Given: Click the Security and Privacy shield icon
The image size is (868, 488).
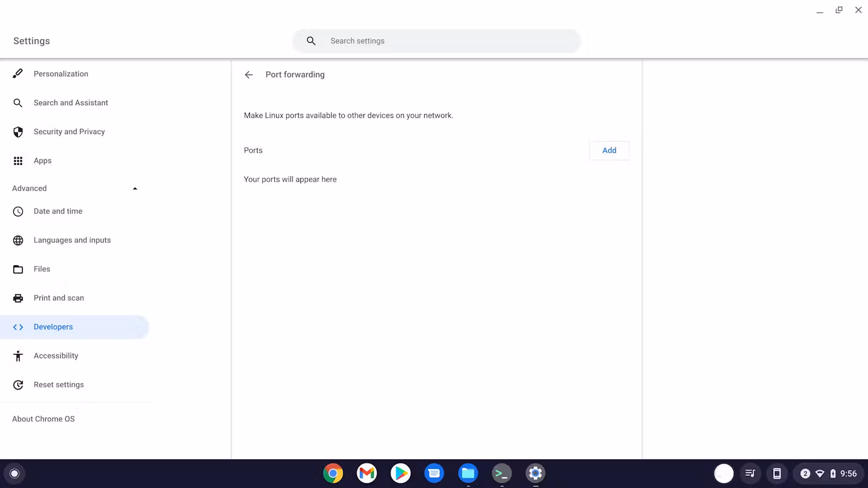Looking at the screenshot, I should 17,131.
